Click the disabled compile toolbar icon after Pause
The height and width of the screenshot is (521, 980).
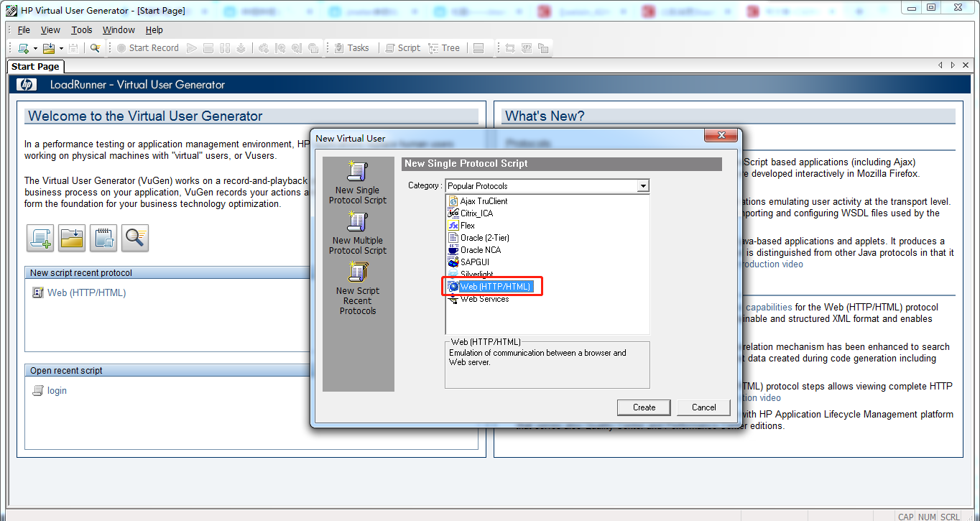[241, 48]
